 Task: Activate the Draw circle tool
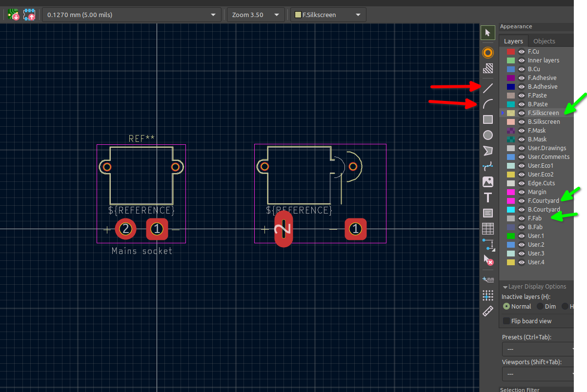point(487,135)
